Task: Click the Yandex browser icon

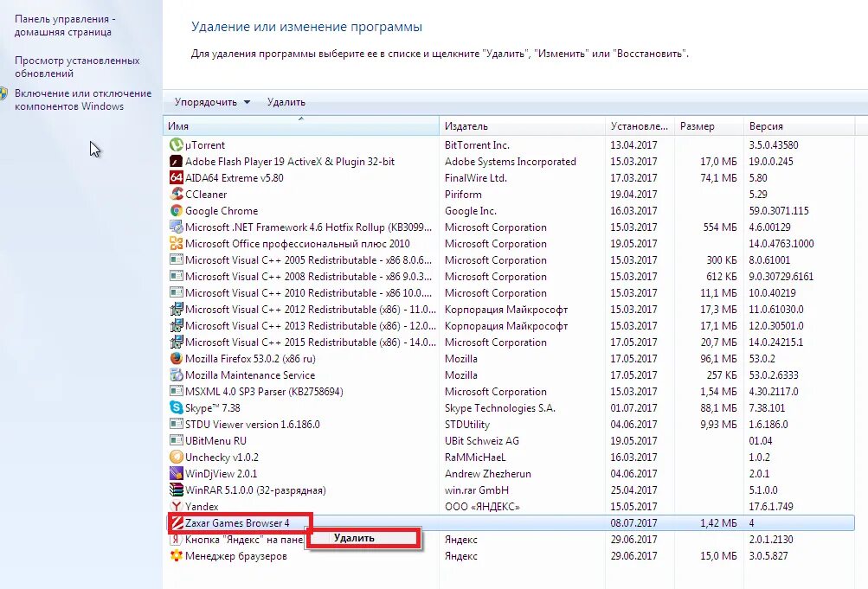Action: point(176,507)
